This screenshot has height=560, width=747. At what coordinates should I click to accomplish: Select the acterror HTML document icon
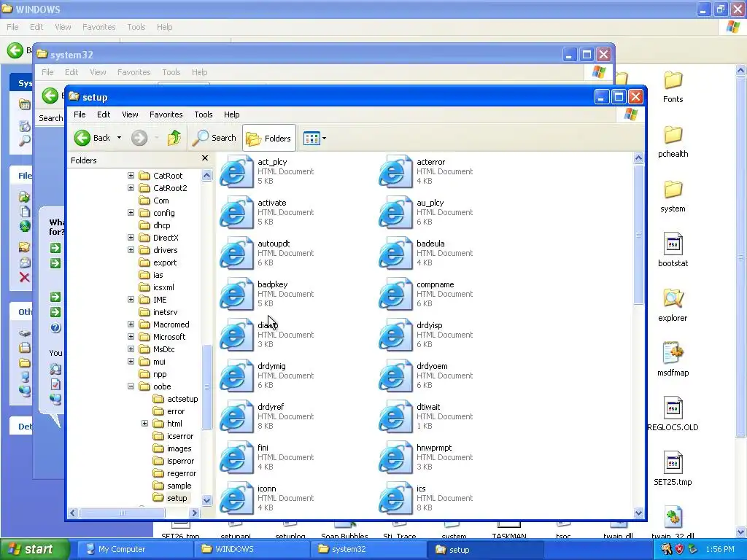coord(395,171)
